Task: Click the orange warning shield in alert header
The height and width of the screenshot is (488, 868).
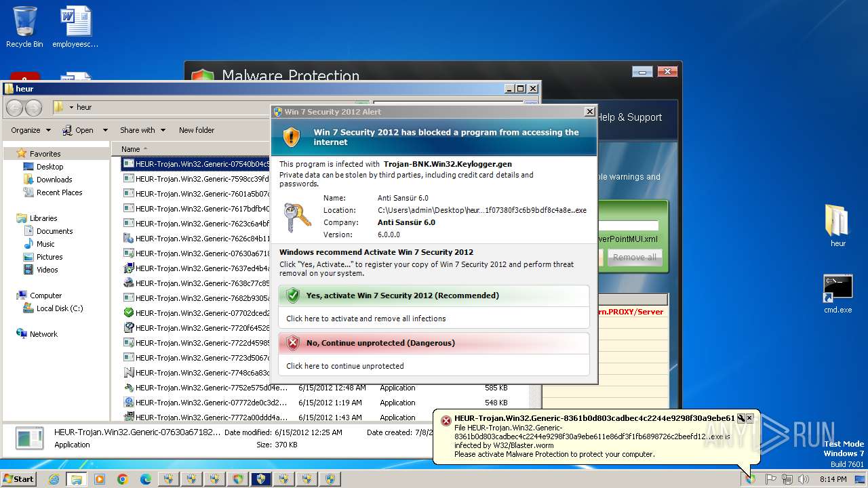Action: click(x=292, y=137)
